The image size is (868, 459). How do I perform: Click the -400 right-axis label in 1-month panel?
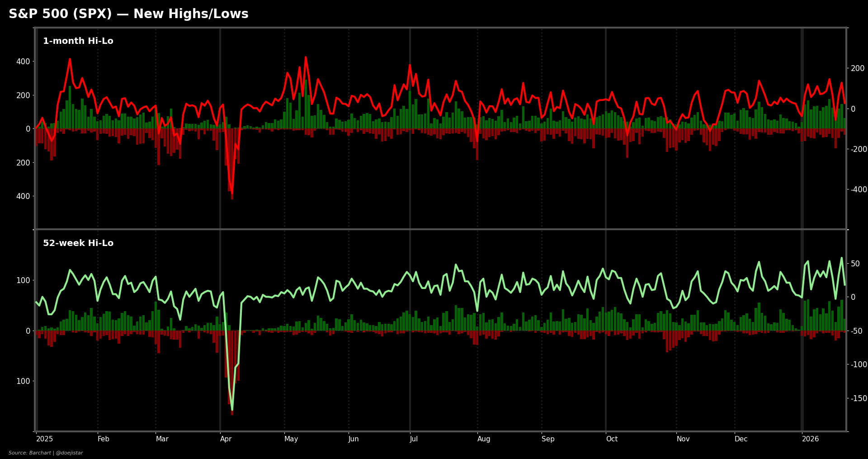[859, 189]
